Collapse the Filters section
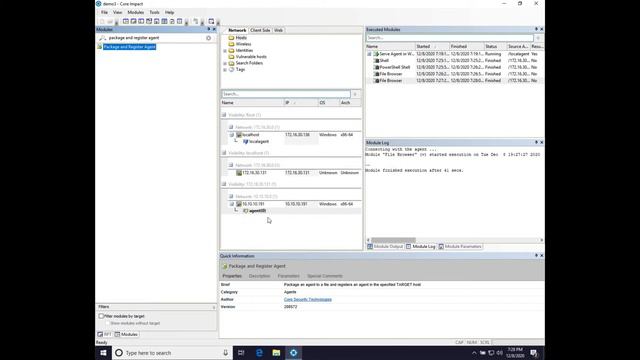 coord(213,307)
